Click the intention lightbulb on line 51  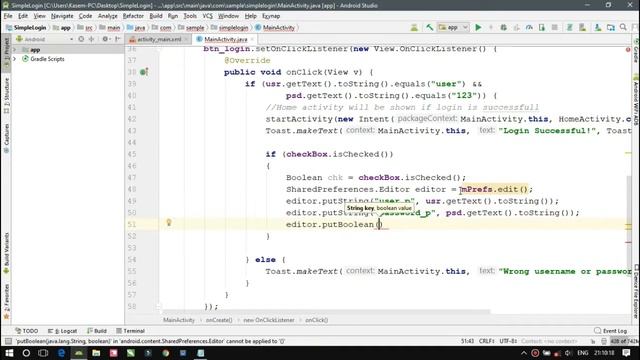click(169, 222)
